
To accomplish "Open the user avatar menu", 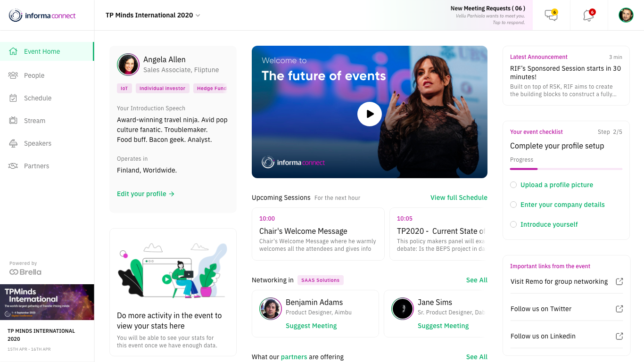I will tap(626, 15).
